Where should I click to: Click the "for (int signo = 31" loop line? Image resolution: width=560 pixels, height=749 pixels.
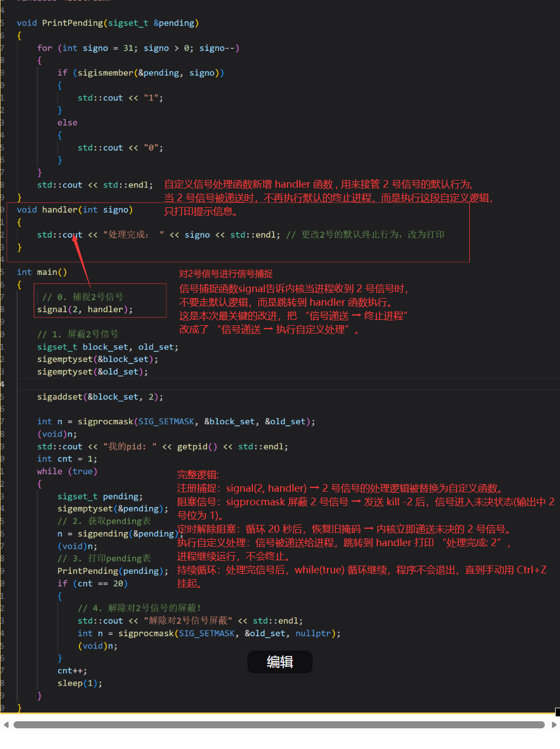139,48
